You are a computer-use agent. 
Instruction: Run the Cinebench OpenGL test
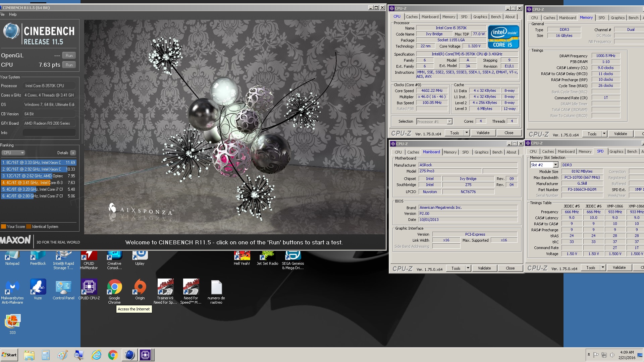click(x=69, y=56)
